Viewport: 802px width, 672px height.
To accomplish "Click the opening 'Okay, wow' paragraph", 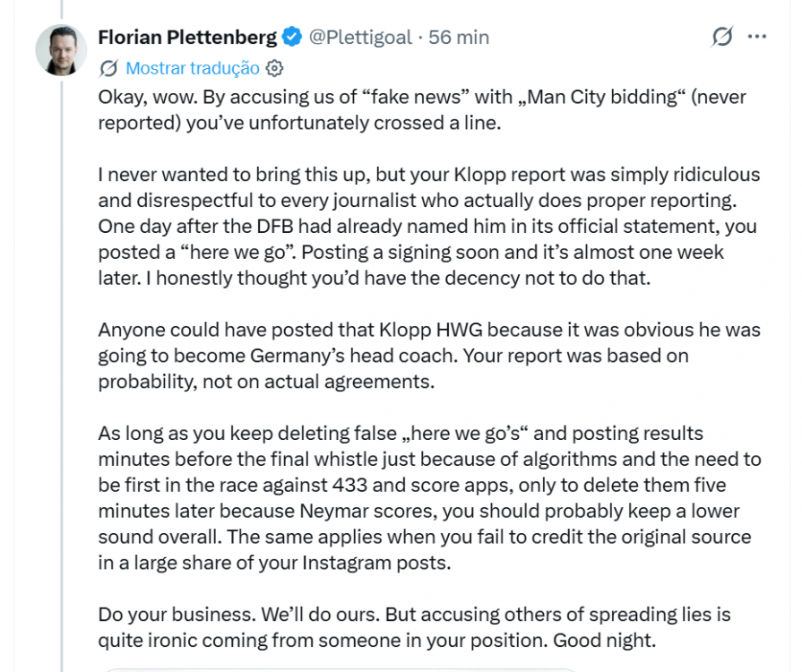I will [x=422, y=110].
